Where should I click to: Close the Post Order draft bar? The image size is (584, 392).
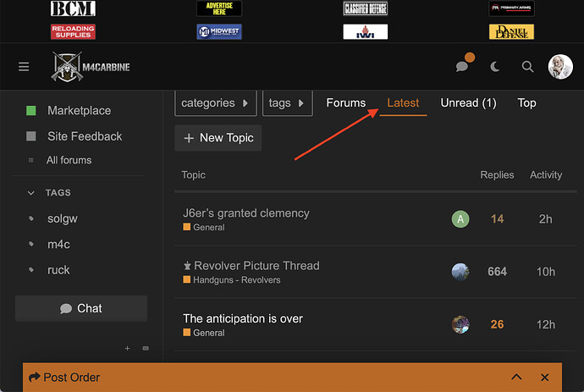click(x=544, y=378)
